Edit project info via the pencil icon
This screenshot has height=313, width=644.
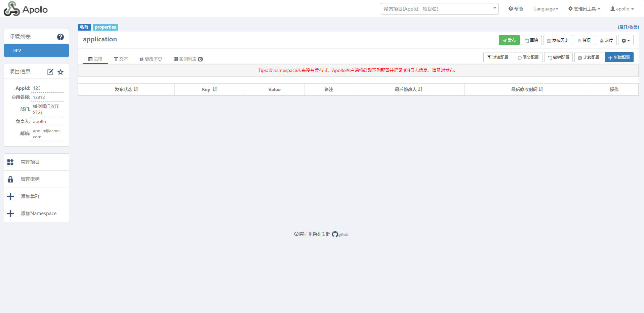tap(50, 72)
